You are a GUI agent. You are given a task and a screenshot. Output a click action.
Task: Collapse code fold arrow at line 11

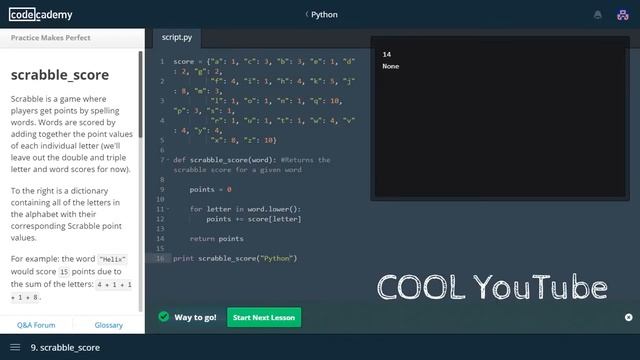click(168, 209)
